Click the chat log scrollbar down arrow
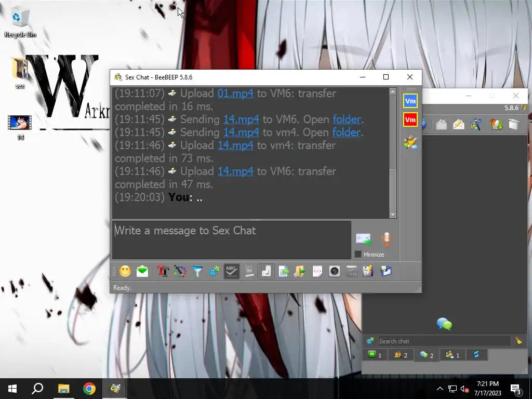This screenshot has width=532, height=399. 393,215
